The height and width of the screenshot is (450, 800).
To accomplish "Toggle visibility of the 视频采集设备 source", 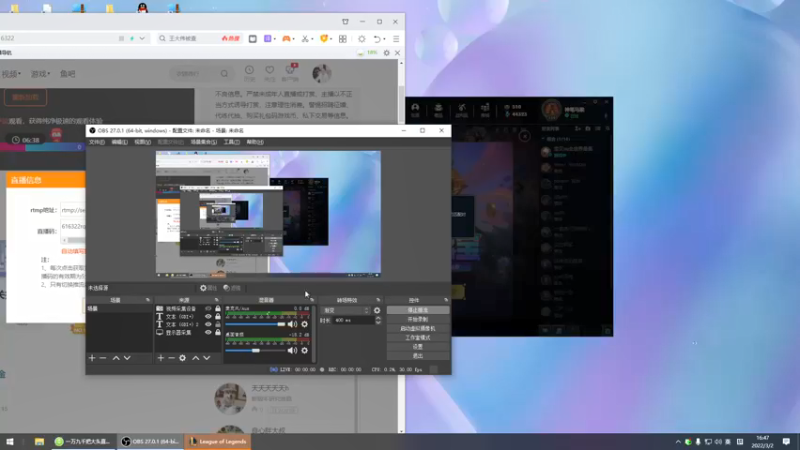I will [208, 309].
